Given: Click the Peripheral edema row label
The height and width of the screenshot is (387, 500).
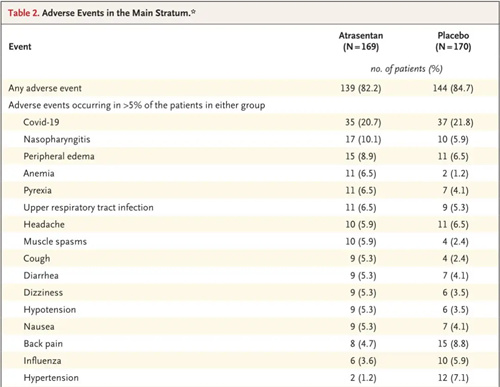Looking at the screenshot, I should coord(59,156).
